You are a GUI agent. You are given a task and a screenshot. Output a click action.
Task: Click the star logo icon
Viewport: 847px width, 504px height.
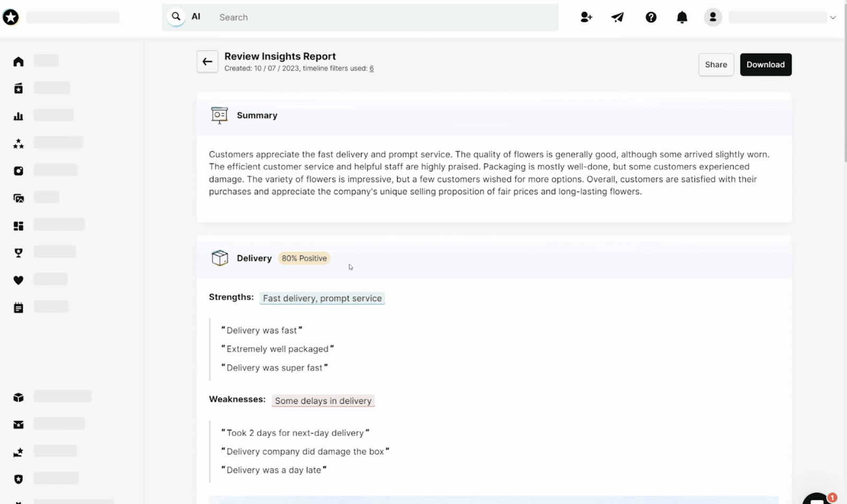(11, 17)
